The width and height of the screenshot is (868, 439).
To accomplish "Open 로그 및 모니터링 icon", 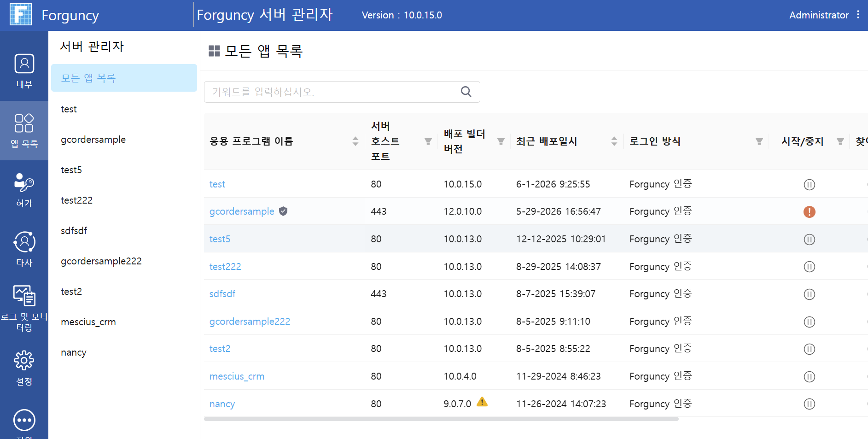I will pos(24,296).
